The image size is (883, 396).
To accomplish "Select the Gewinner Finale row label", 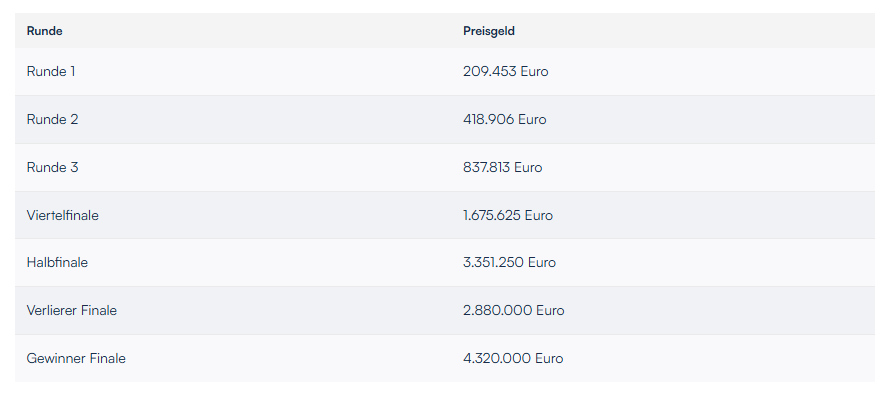I will 76,358.
